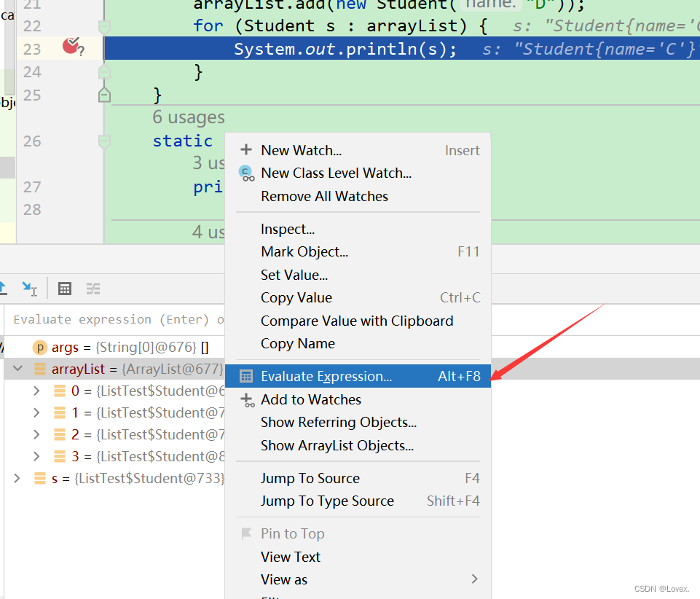This screenshot has width=700, height=599.
Task: Select the s = ListTest$Student@733 row
Action: tap(115, 478)
